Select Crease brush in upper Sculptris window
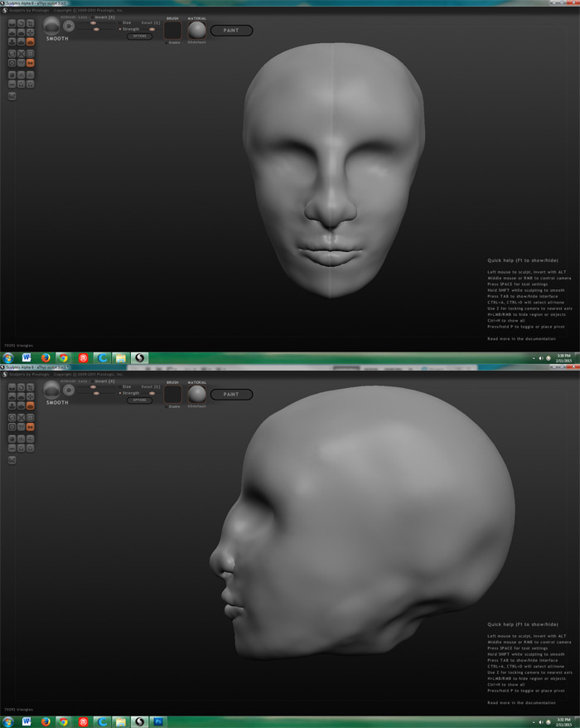Viewport: 580px width, 728px height. [x=12, y=23]
